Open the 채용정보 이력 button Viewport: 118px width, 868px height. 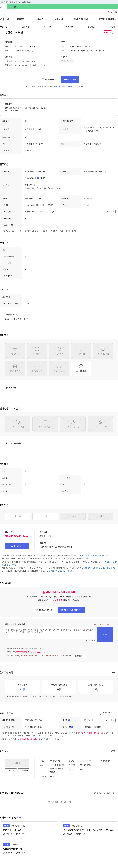(106, 761)
